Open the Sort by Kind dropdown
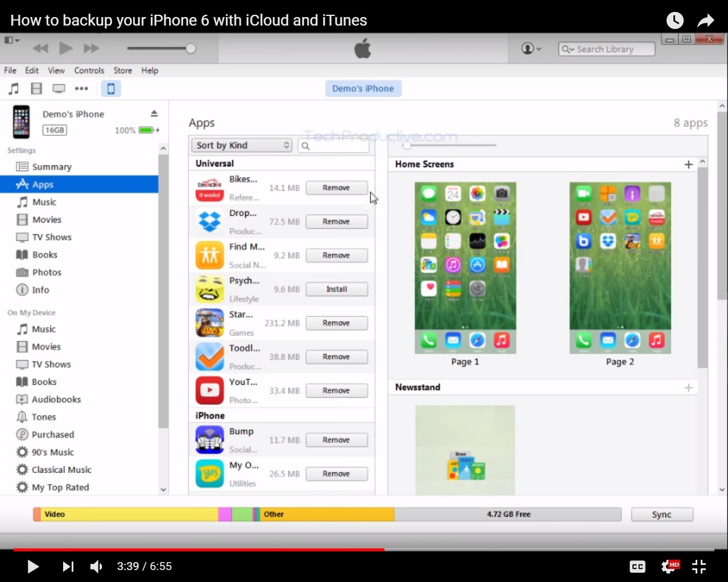This screenshot has width=728, height=582. 241,145
